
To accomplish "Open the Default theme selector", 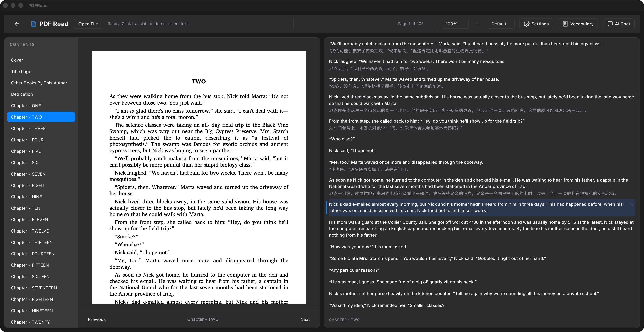I will (499, 24).
